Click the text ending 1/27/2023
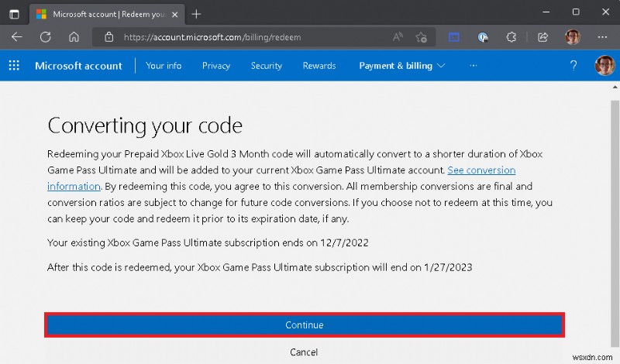Viewport: 620px width, 364px height. (260, 267)
